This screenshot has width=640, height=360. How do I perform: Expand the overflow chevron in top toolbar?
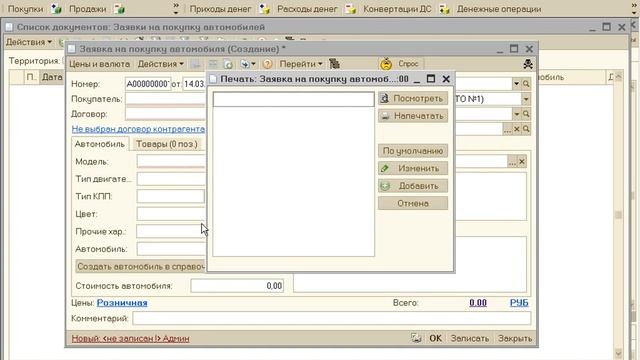[x=176, y=9]
